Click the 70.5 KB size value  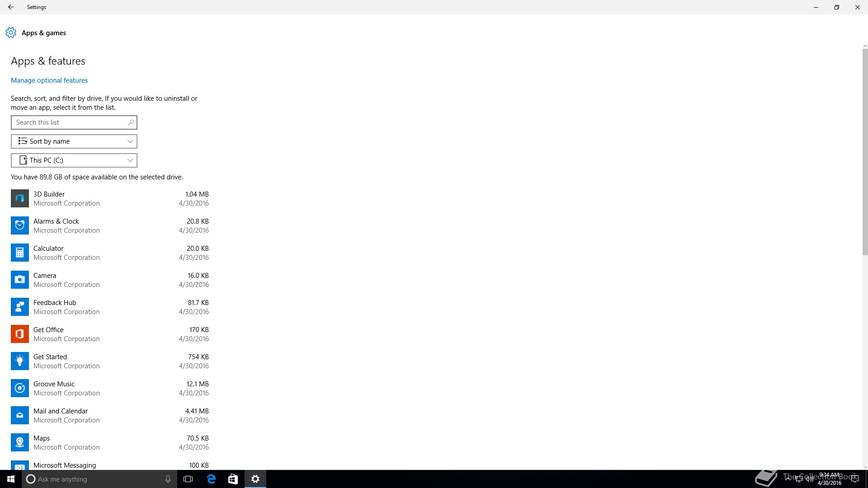[x=198, y=438]
